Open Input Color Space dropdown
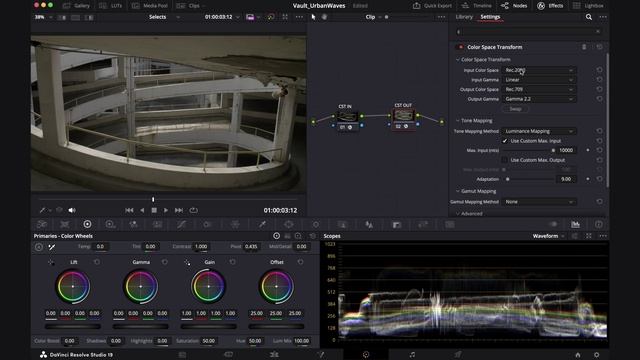 click(x=539, y=70)
